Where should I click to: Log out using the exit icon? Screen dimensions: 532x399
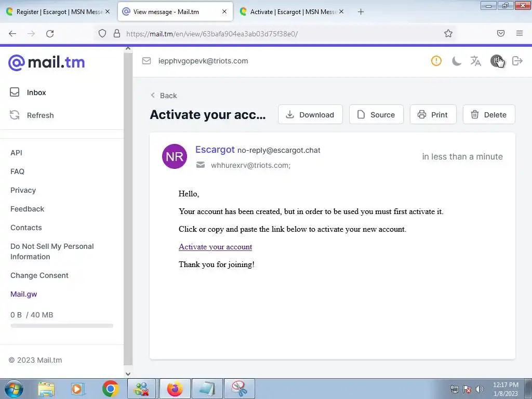click(517, 61)
